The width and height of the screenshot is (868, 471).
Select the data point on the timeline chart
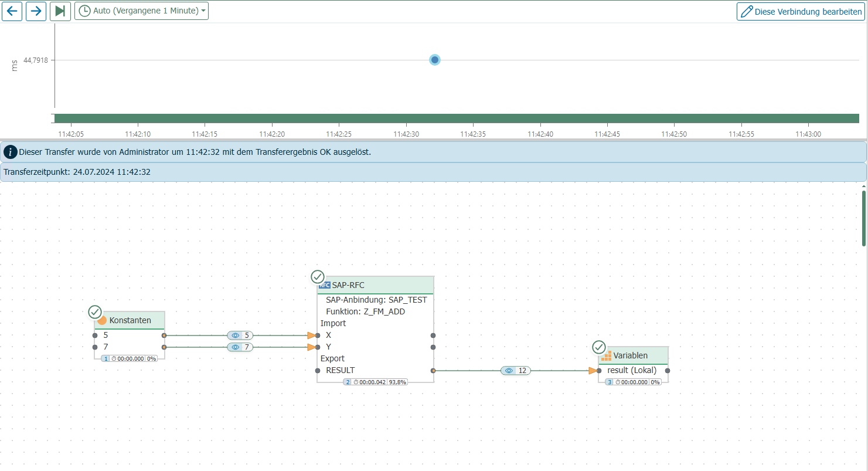(x=434, y=60)
